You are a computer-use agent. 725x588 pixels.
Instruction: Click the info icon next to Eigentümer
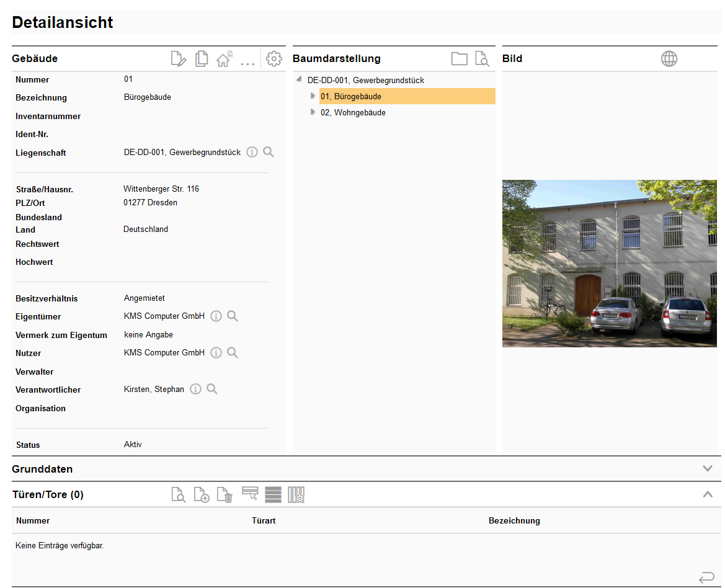(216, 316)
